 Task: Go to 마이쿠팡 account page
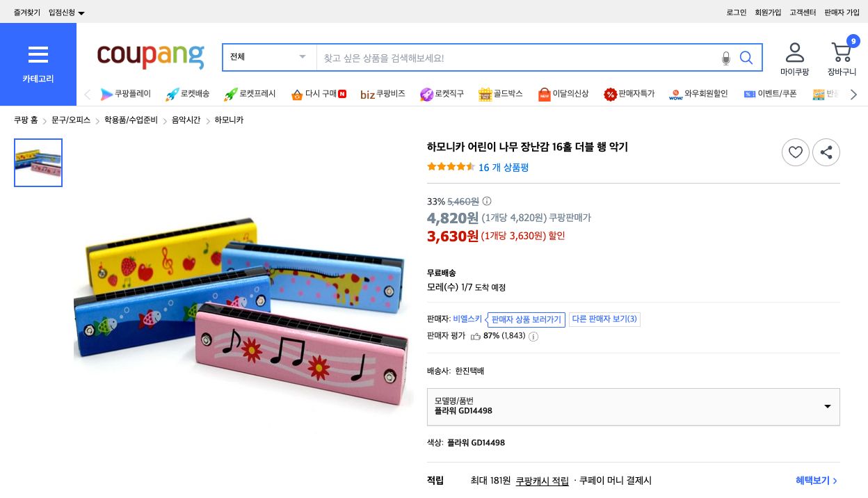pyautogui.click(x=794, y=55)
